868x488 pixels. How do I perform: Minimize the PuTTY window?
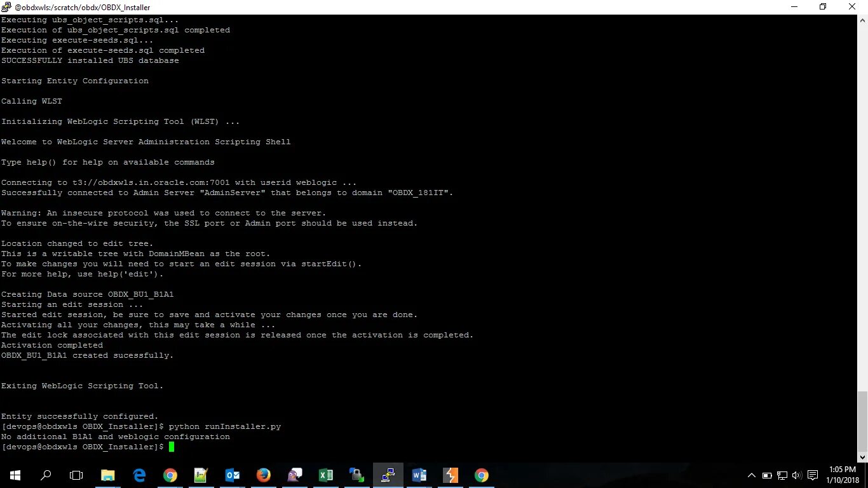[794, 7]
